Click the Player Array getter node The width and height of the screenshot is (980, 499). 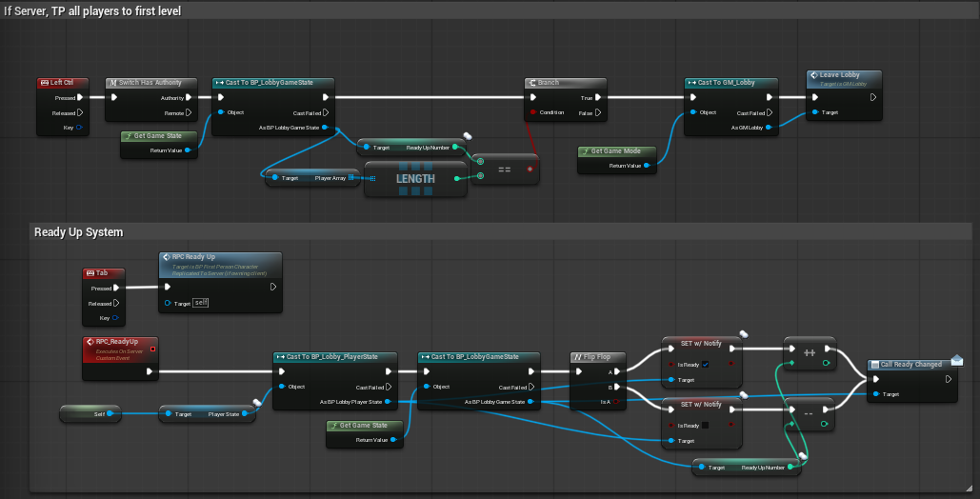311,178
